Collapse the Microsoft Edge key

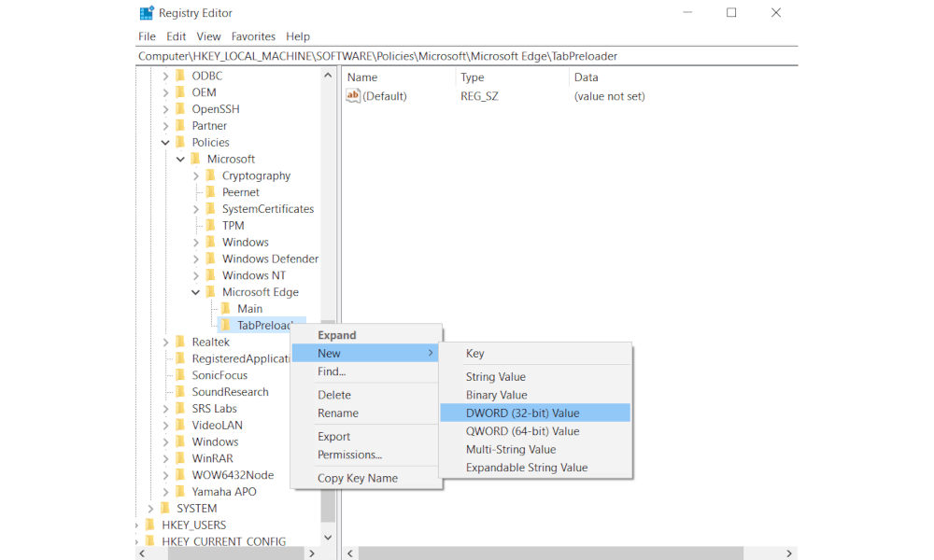[195, 293]
